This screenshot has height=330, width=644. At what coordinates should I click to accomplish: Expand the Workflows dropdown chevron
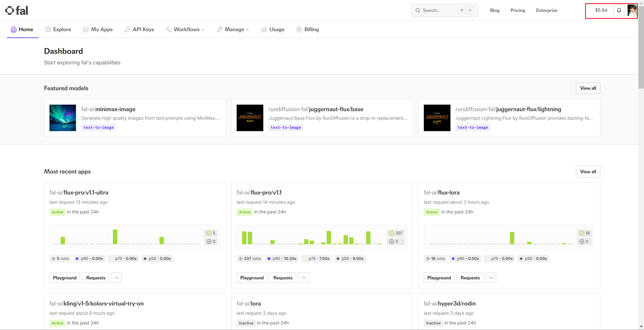203,30
